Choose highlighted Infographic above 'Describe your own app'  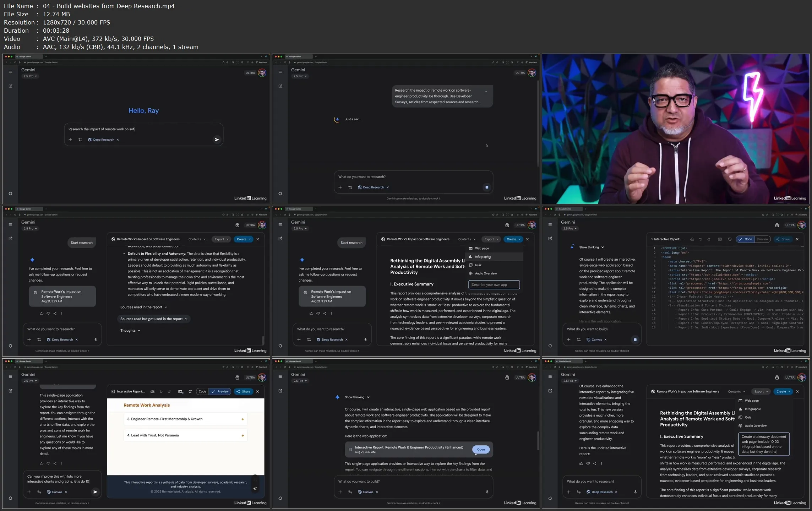[x=494, y=256]
